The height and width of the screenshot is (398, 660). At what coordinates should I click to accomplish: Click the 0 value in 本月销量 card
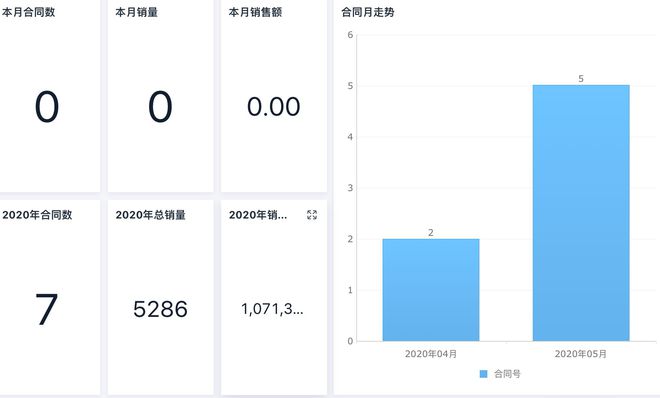[x=160, y=106]
